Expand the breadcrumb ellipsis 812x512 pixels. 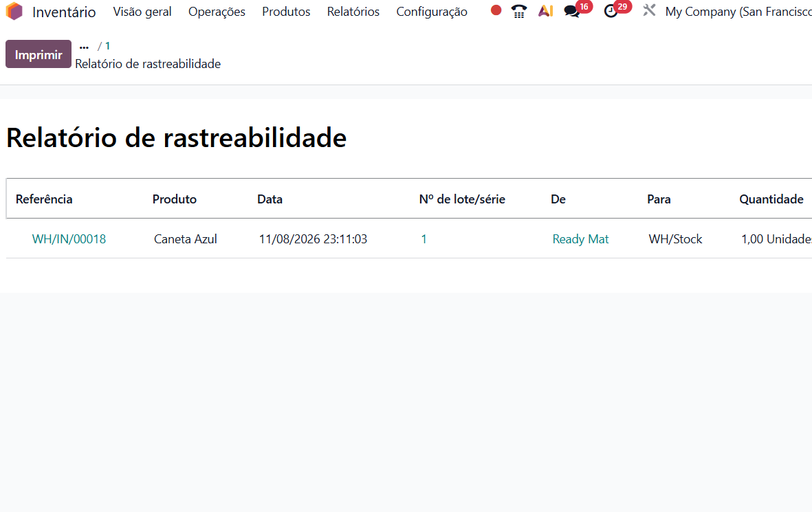84,47
